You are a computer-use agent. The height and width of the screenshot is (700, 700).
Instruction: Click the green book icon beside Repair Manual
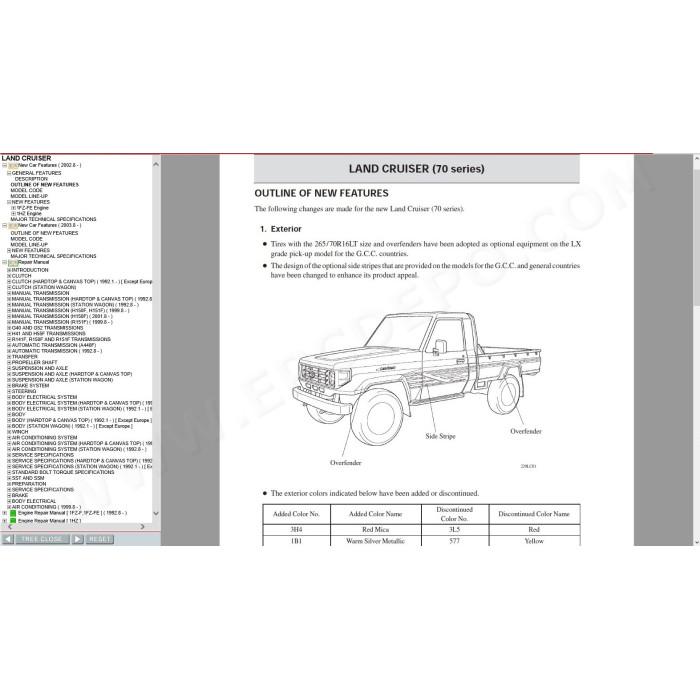coord(13,263)
